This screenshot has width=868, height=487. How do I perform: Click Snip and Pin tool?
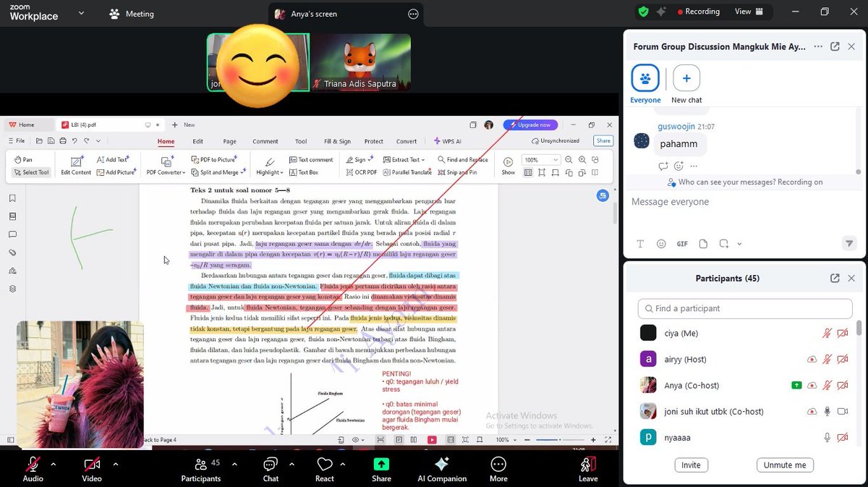[457, 172]
